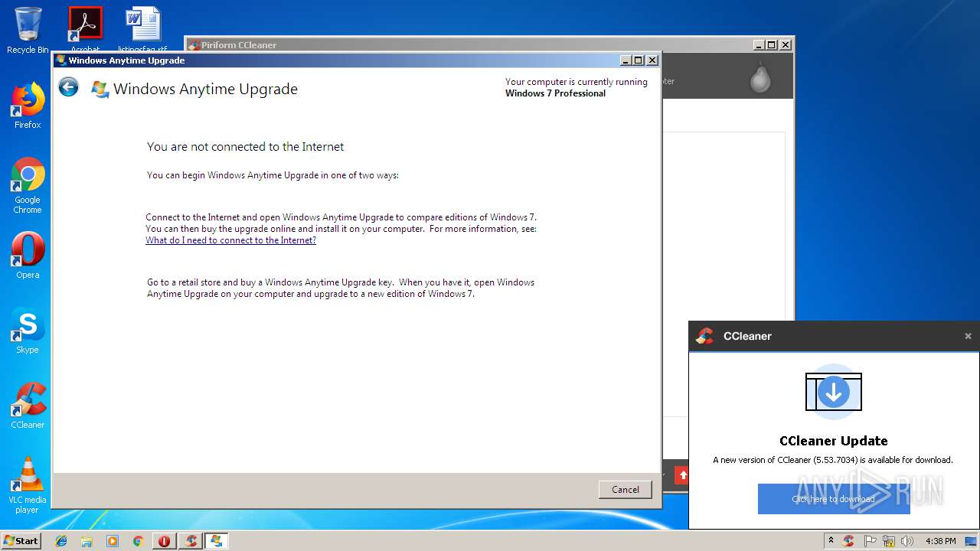980x551 pixels.
Task: Close the CCleaner Update notification
Action: click(968, 336)
